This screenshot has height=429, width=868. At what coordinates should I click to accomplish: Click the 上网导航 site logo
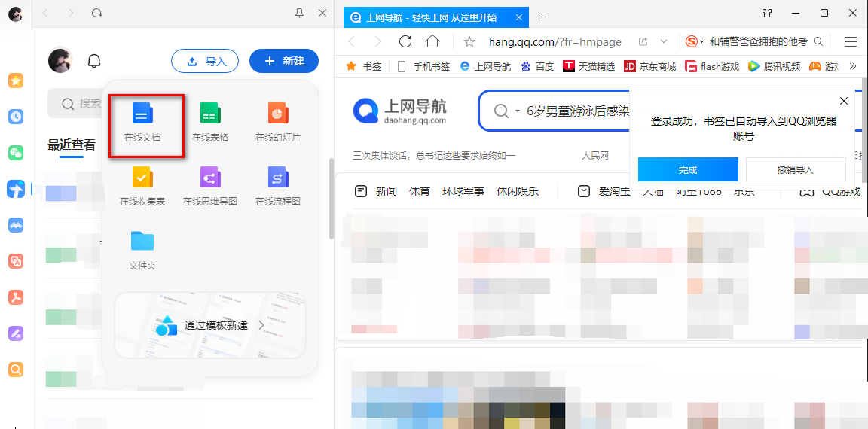click(399, 111)
